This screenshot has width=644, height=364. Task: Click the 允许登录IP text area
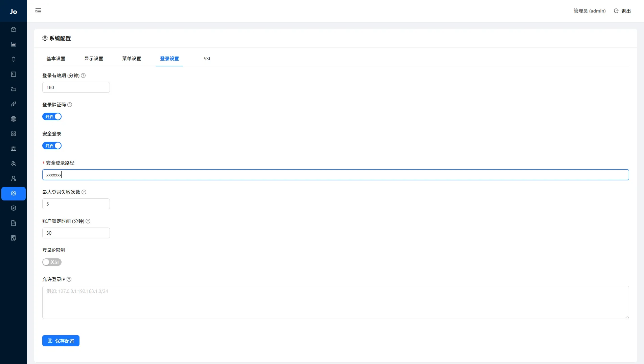pos(335,302)
